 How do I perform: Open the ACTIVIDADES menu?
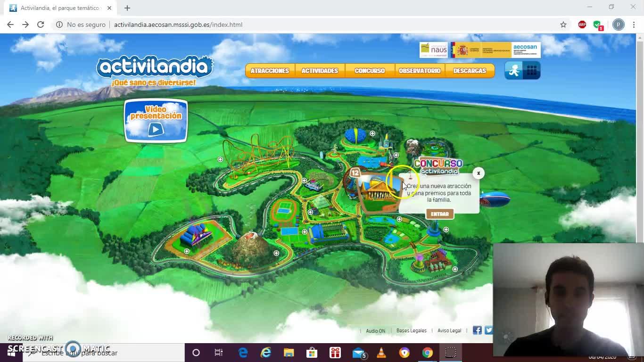(320, 71)
